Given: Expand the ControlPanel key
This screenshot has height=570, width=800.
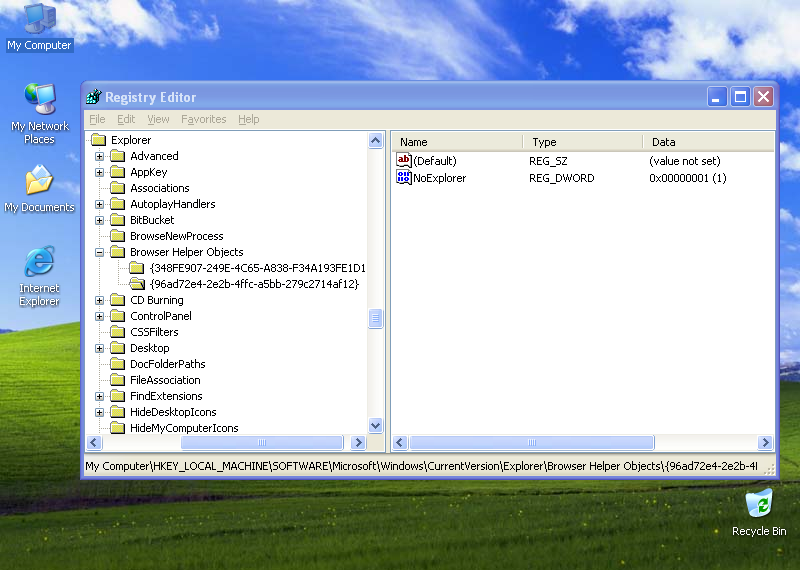Looking at the screenshot, I should click(99, 316).
